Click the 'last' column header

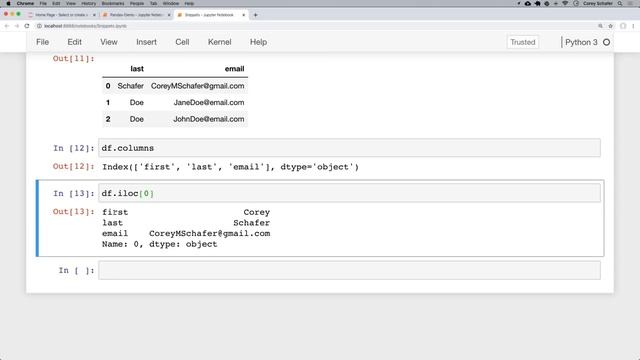click(x=137, y=69)
